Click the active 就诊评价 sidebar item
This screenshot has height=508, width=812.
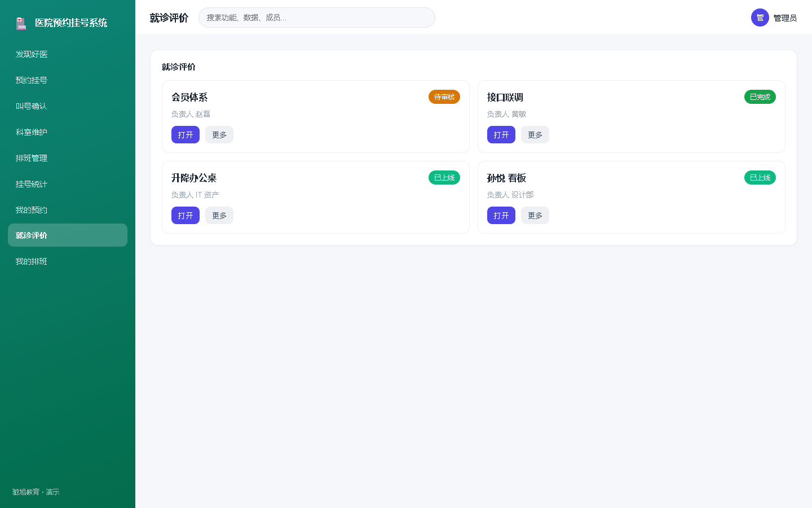(68, 235)
